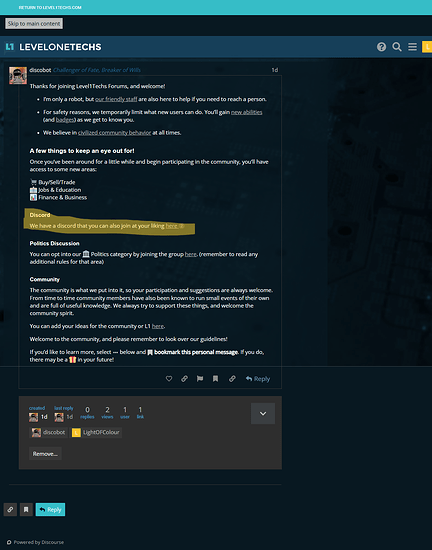Click chain-link icon beside the post Reply

click(x=232, y=378)
